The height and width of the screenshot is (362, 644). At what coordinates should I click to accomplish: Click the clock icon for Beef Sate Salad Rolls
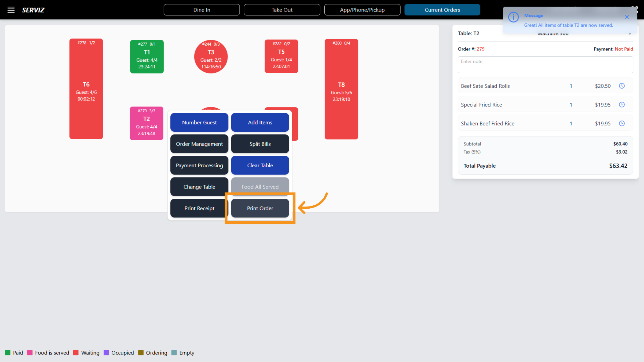pyautogui.click(x=622, y=86)
